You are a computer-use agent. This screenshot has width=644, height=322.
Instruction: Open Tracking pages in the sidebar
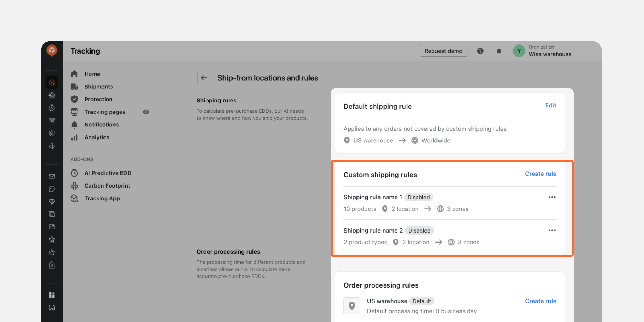[105, 112]
